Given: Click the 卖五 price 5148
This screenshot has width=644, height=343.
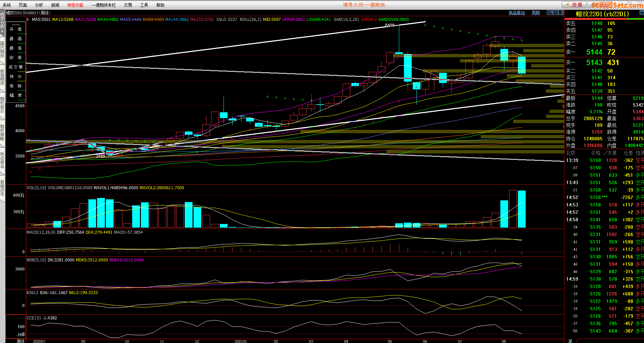Looking at the screenshot, I should click(597, 24).
